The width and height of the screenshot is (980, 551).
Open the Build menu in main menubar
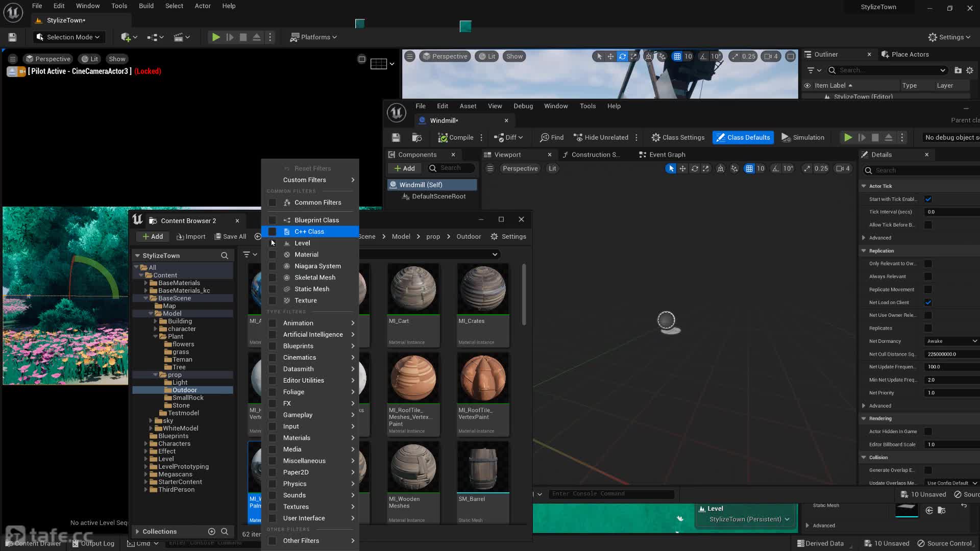(x=146, y=6)
